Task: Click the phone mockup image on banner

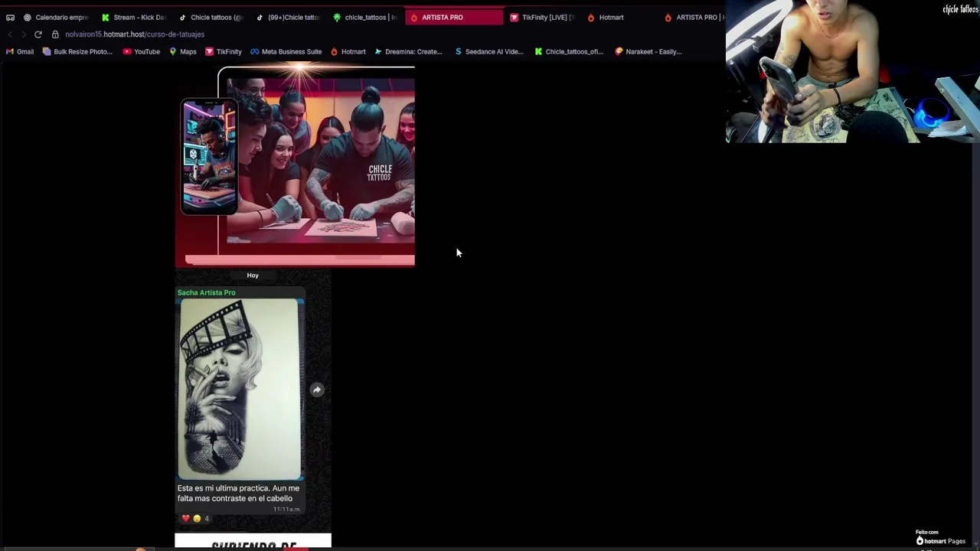Action: click(x=209, y=157)
